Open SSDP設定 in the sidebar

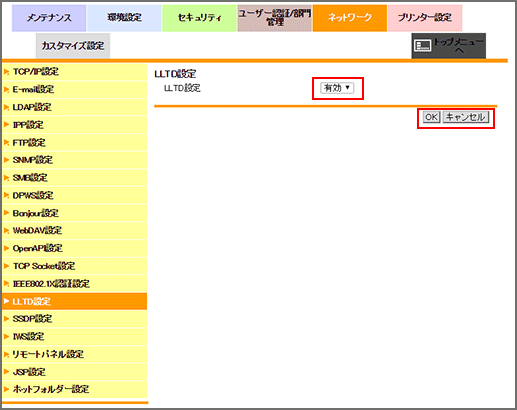click(75, 319)
